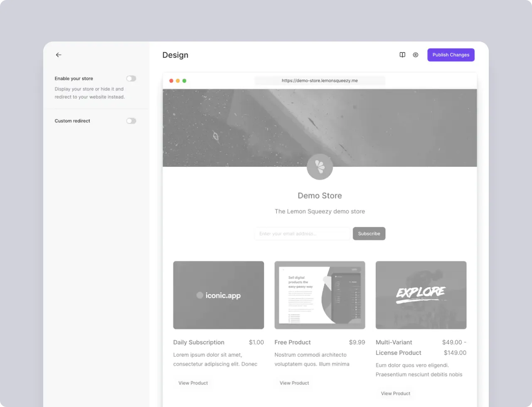
Task: Click View Product under Multi-Variant License Product
Action: tap(395, 393)
